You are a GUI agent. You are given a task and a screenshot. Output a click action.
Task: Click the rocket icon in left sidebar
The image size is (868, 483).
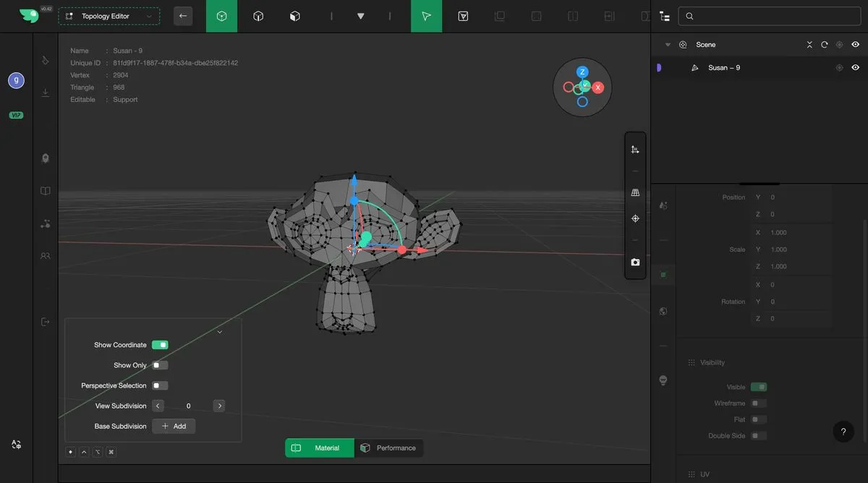(x=46, y=158)
